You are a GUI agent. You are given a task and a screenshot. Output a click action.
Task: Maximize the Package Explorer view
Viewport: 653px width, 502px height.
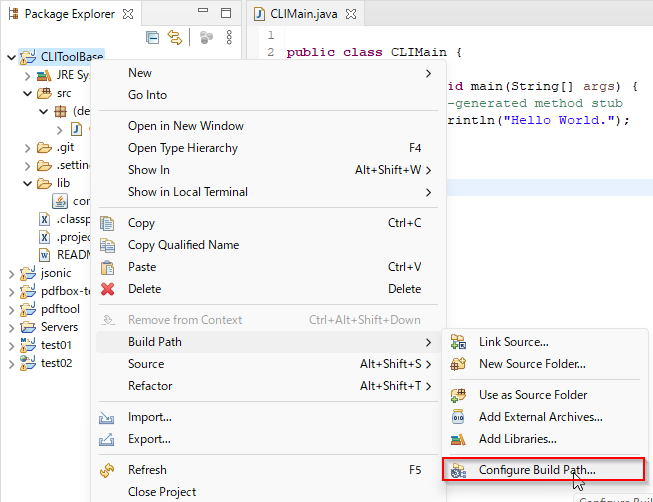pyautogui.click(x=226, y=13)
